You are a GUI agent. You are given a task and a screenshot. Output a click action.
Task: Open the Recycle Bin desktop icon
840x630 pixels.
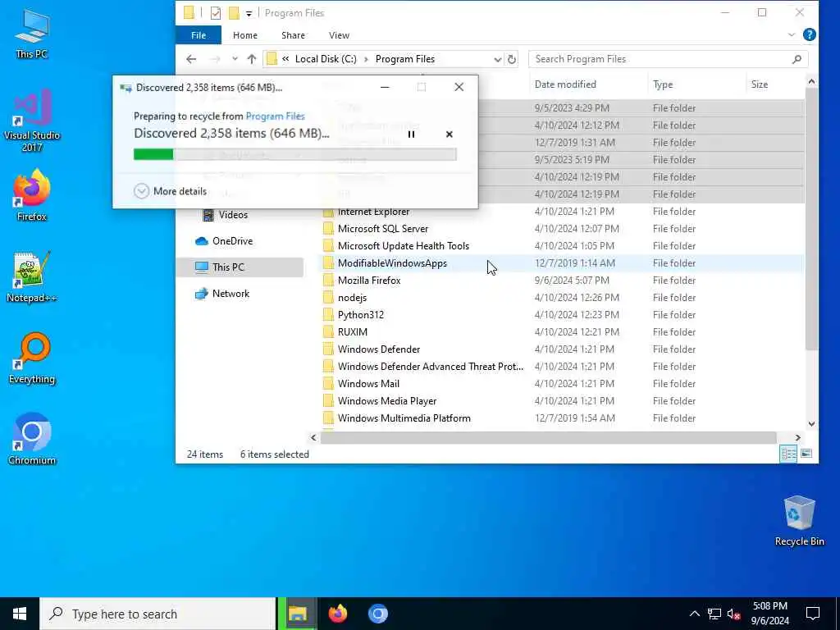click(x=799, y=521)
